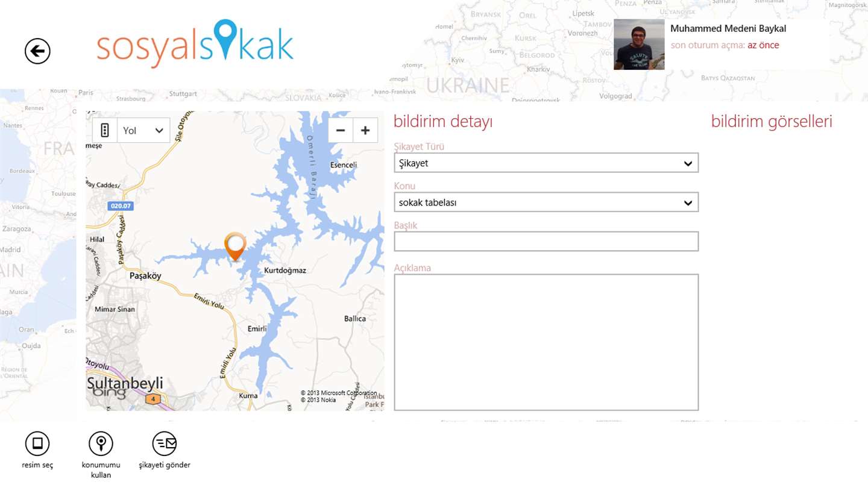This screenshot has width=868, height=488.
Task: Focus the Açıklama description text area
Action: pyautogui.click(x=546, y=342)
